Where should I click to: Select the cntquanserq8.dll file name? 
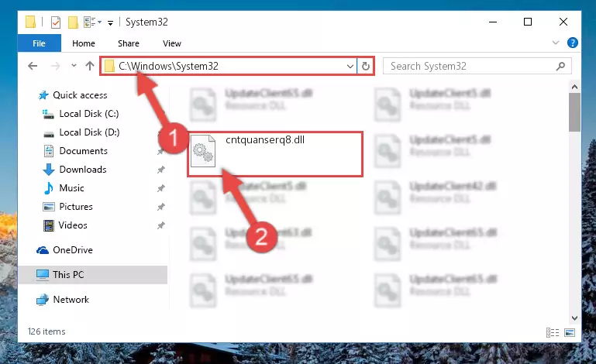pyautogui.click(x=265, y=140)
